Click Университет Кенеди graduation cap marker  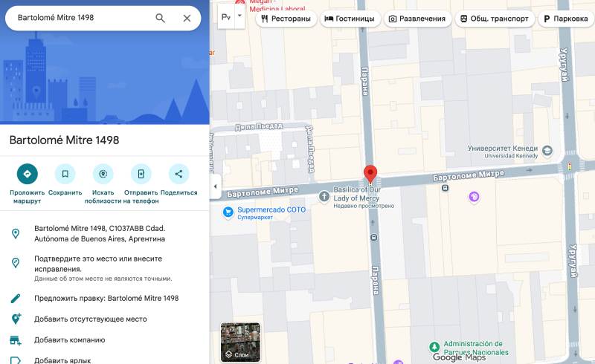coord(547,151)
